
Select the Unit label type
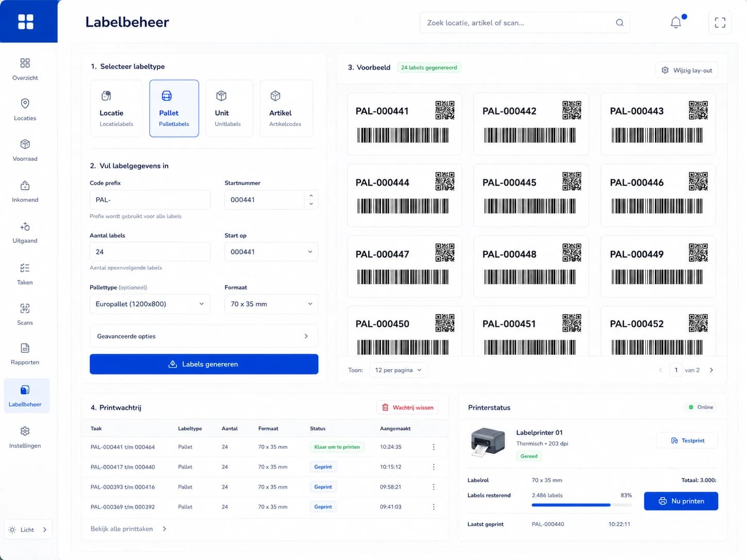pyautogui.click(x=229, y=108)
